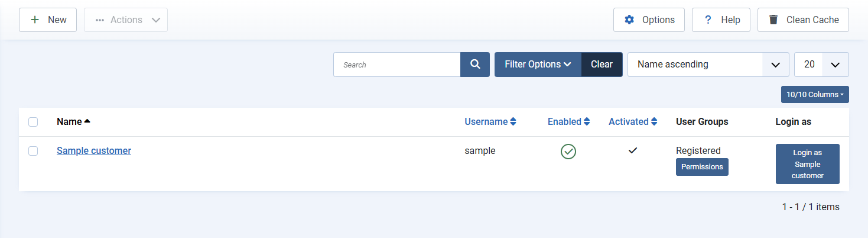The height and width of the screenshot is (238, 868).
Task: Open Permissions for Registered group
Action: point(702,167)
